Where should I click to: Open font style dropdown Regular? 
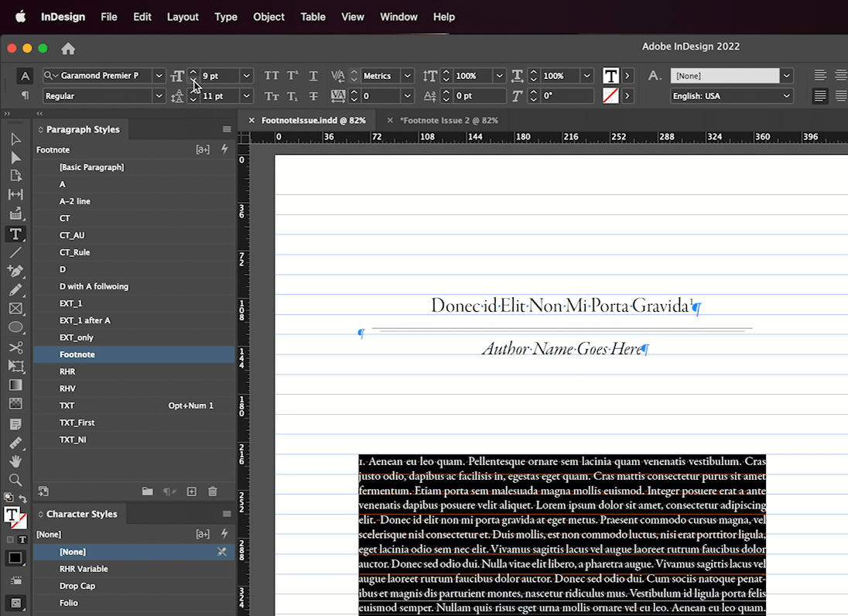pos(159,96)
